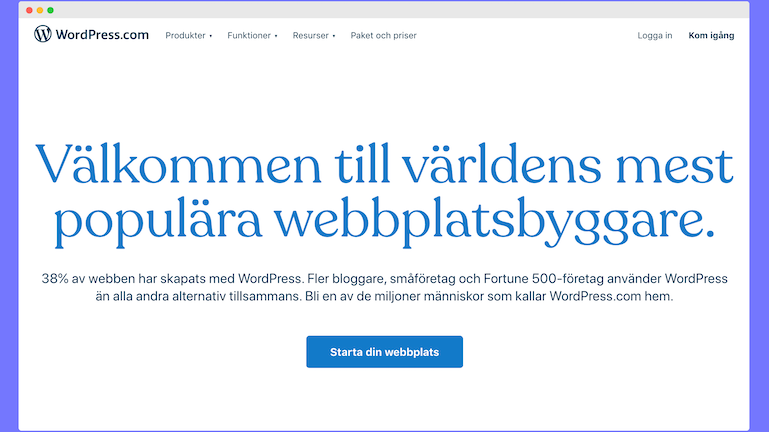Expand the small arrow beside Funktioner
769x432 pixels.
(x=276, y=36)
